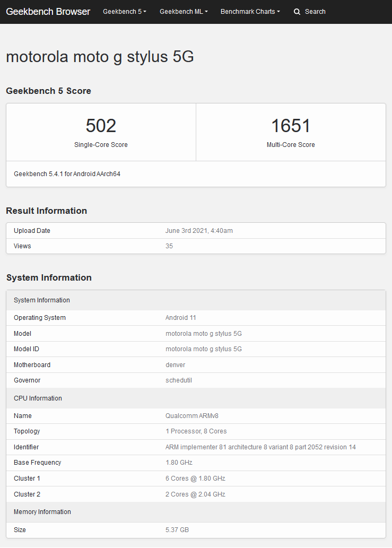Expand the Geekbench ML dropdown
The height and width of the screenshot is (548, 392).
coord(184,12)
